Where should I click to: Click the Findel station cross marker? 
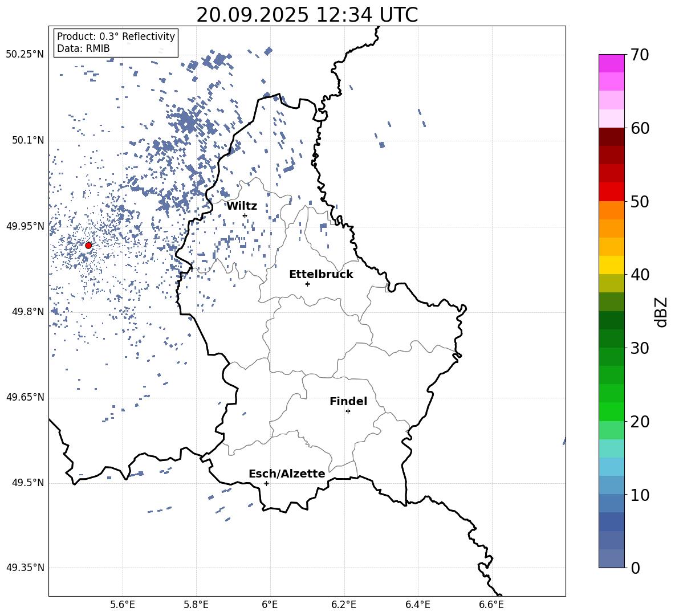pos(348,411)
